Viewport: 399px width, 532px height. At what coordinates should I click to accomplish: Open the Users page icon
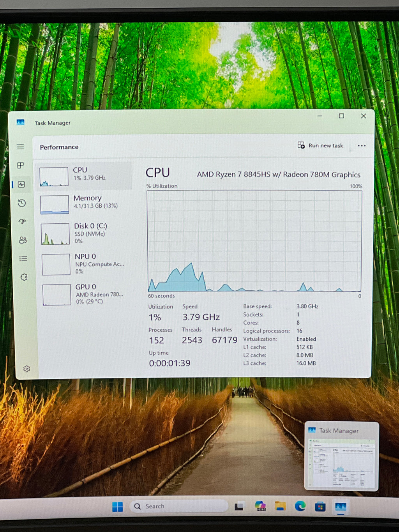pos(23,240)
